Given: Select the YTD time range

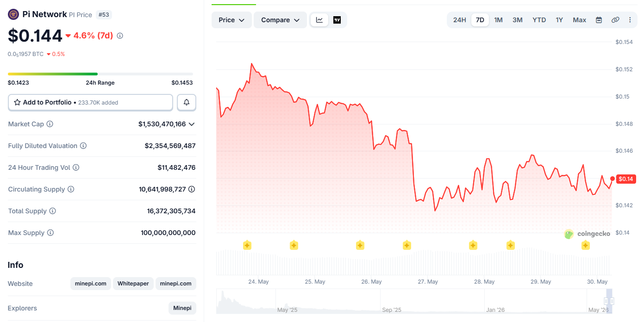Looking at the screenshot, I should point(539,20).
